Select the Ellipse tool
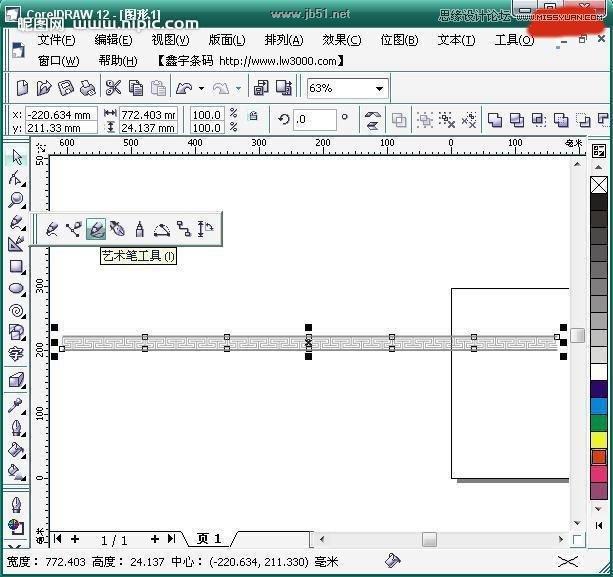The image size is (613, 577). click(x=16, y=289)
